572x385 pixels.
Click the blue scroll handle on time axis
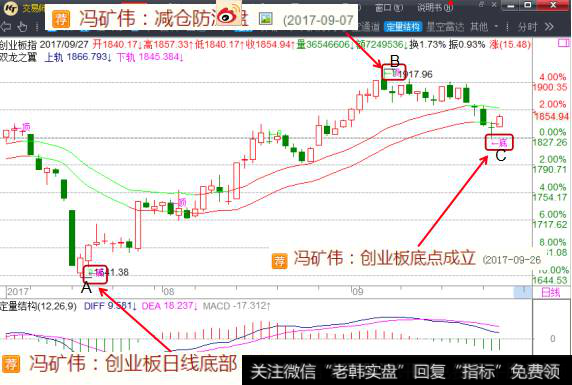pos(523,292)
